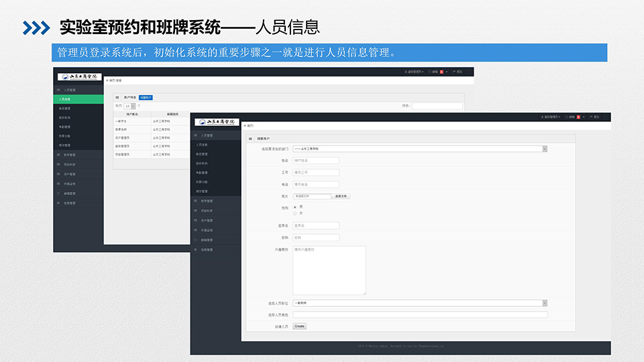Select the green highlighted 人员信息 sidebar item
This screenshot has height=362, width=644.
(x=78, y=99)
